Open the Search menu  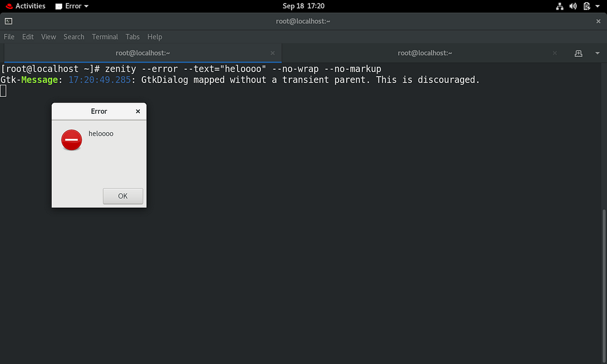[74, 37]
